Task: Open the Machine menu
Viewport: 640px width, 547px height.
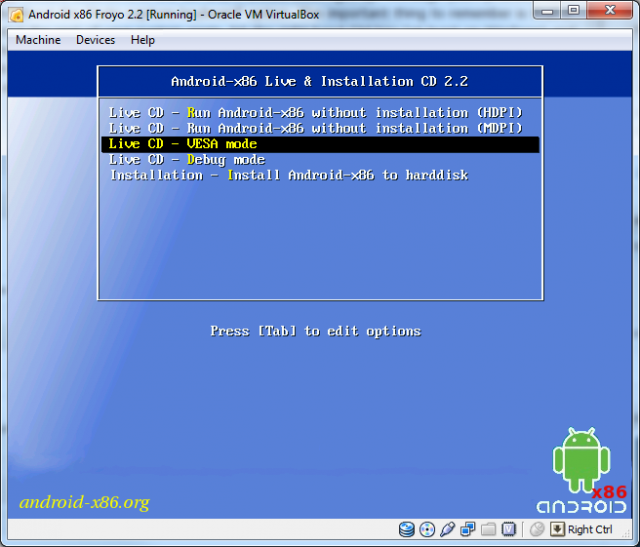Action: (38, 40)
